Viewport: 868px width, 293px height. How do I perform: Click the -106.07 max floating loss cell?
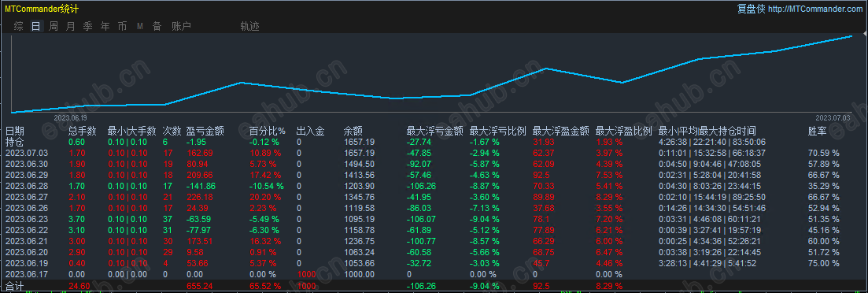[421, 219]
